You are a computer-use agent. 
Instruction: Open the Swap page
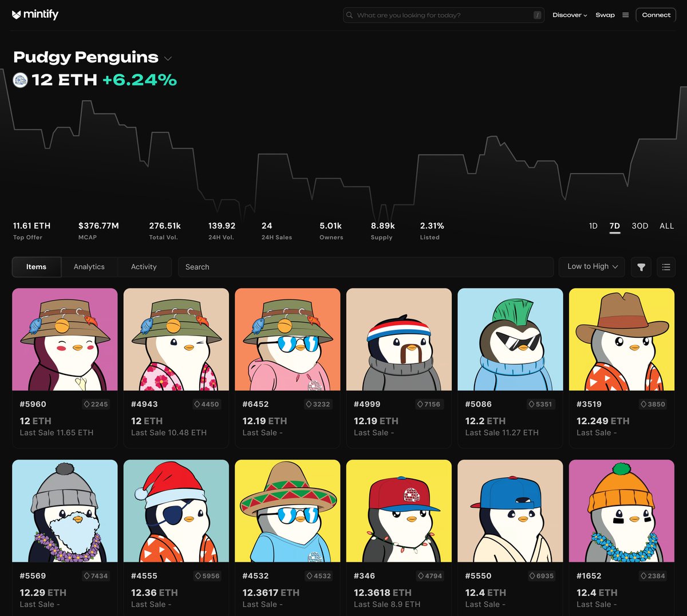(x=605, y=15)
